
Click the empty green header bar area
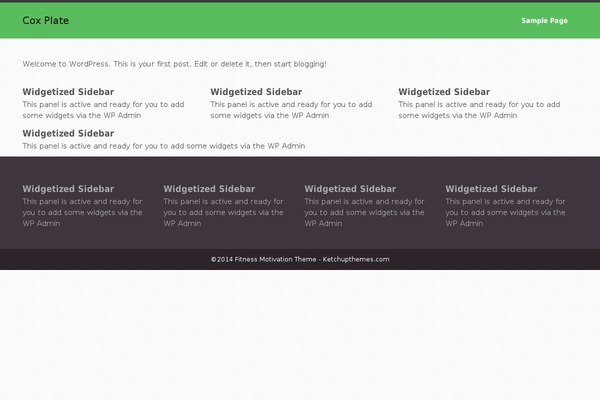(x=295, y=20)
